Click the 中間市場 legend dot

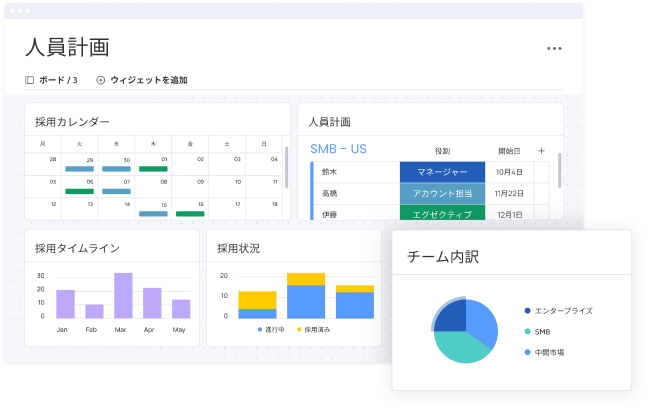click(x=527, y=353)
